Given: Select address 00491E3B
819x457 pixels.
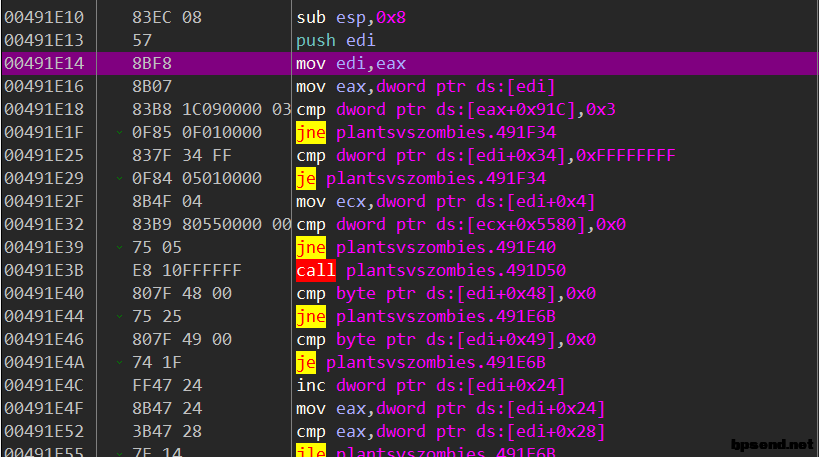Looking at the screenshot, I should pyautogui.click(x=44, y=270).
